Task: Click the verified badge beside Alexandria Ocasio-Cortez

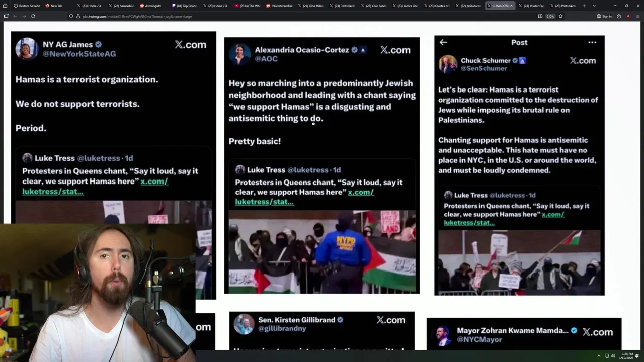Action: tap(354, 50)
